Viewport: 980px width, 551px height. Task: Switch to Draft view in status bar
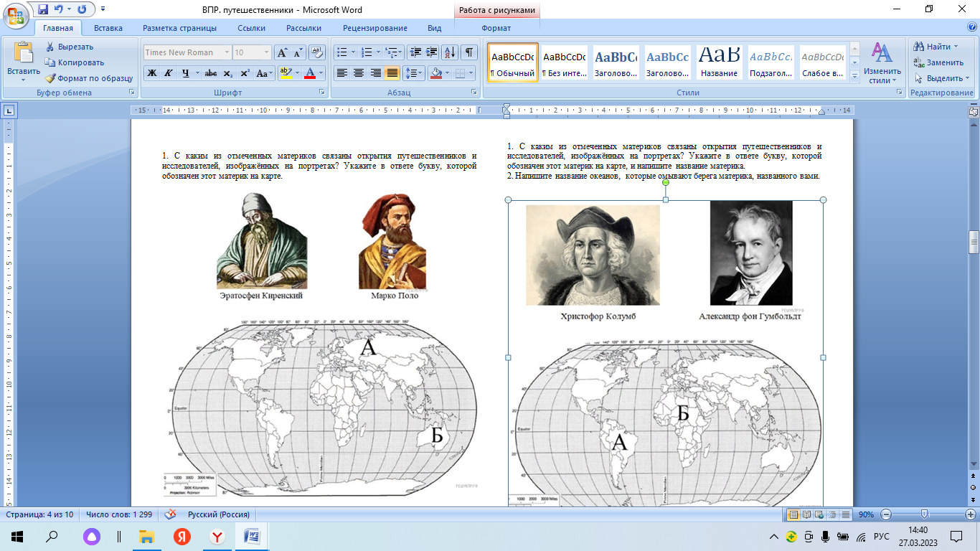[x=846, y=514]
